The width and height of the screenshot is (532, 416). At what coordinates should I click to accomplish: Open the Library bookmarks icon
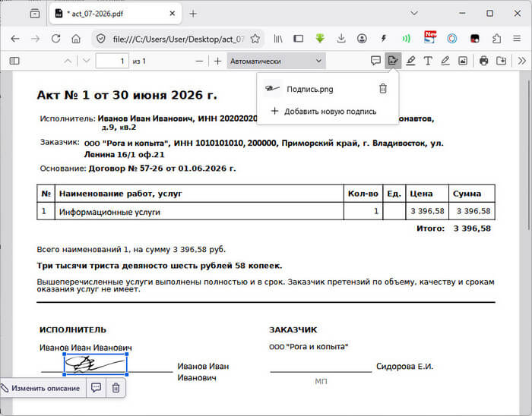278,39
